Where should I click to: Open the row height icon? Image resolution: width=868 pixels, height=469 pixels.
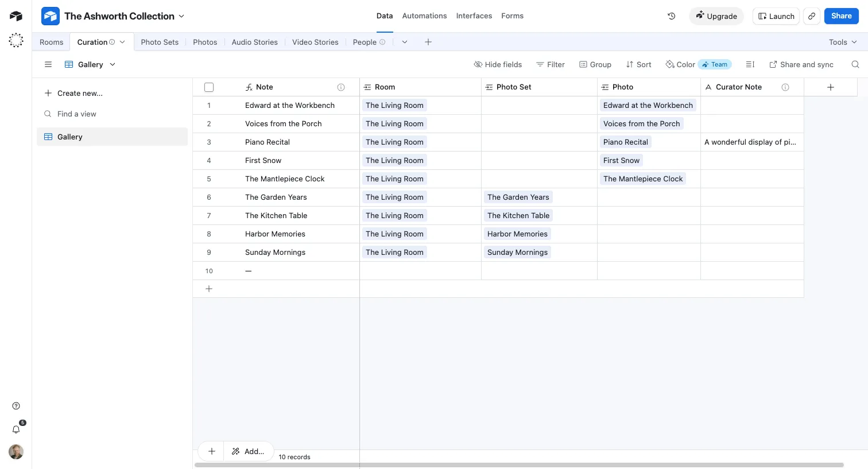tap(750, 64)
